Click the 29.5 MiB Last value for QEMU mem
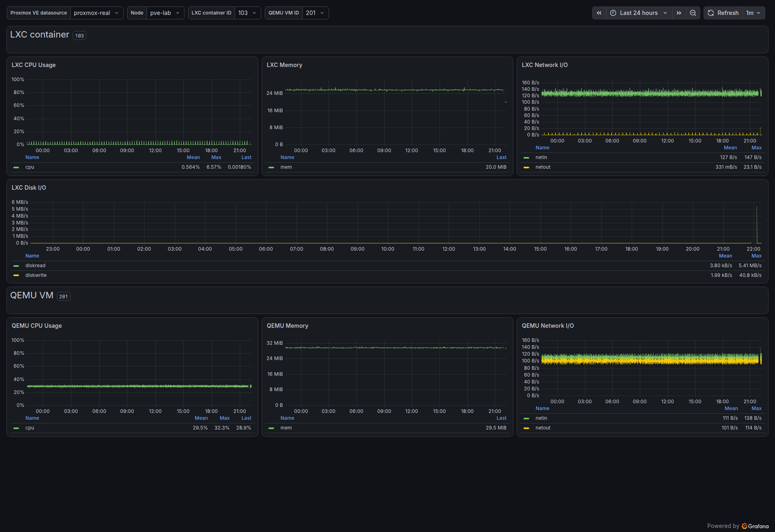775x532 pixels. pyautogui.click(x=496, y=428)
